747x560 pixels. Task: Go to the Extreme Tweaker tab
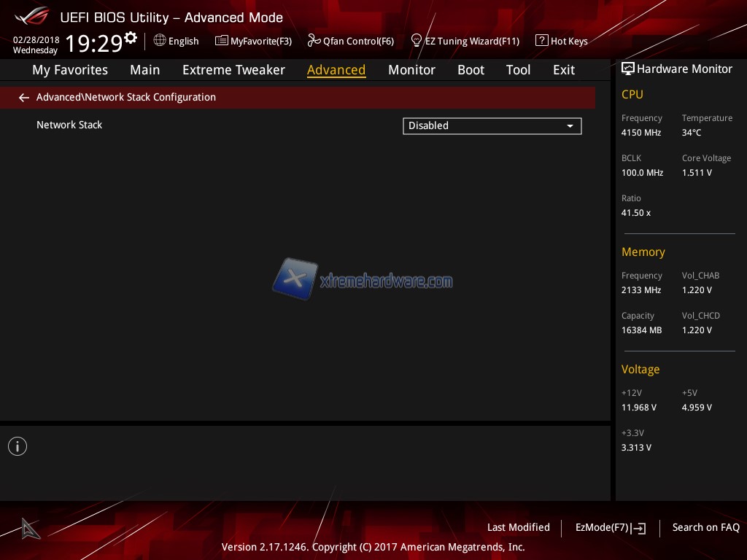click(x=233, y=70)
